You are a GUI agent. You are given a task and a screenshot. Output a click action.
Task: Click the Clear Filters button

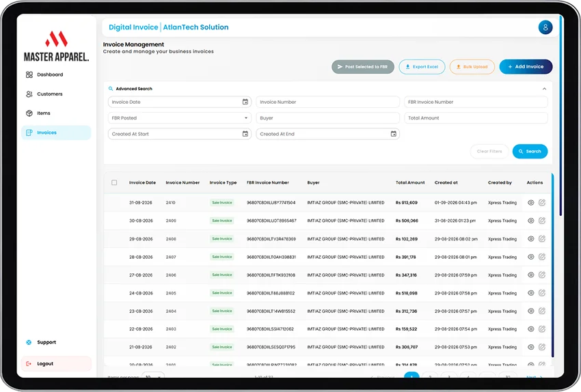point(489,152)
